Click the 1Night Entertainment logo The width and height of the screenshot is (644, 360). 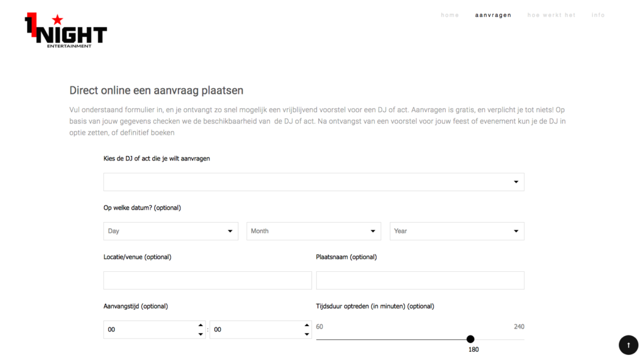[x=65, y=30]
